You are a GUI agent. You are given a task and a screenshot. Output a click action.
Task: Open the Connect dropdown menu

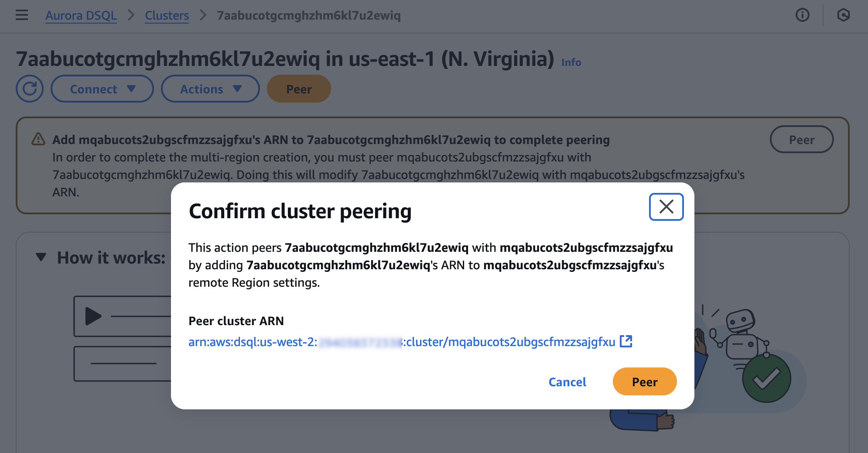(x=102, y=89)
